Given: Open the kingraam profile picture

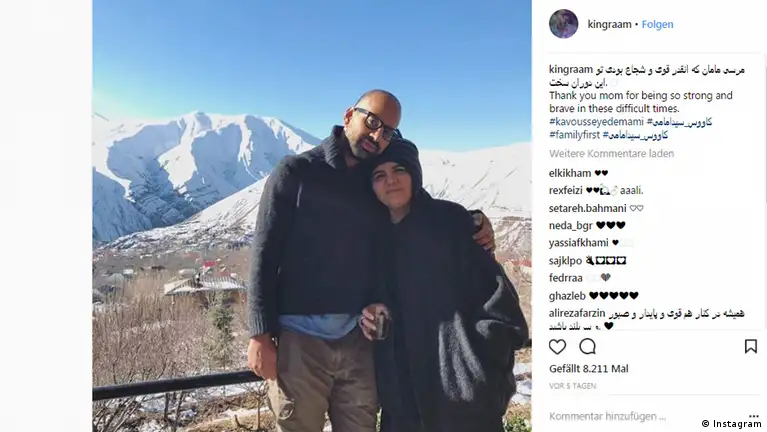Looking at the screenshot, I should (564, 24).
